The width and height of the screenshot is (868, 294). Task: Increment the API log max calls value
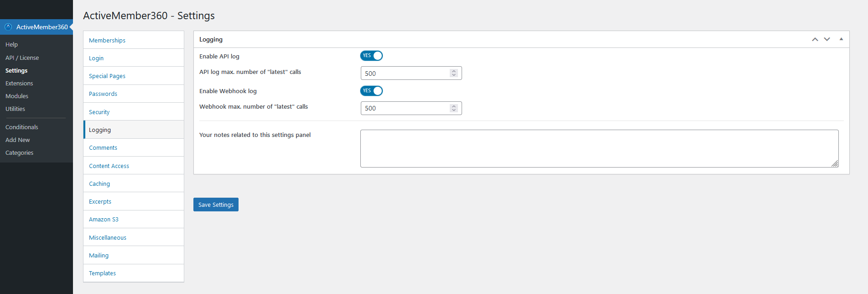[453, 71]
